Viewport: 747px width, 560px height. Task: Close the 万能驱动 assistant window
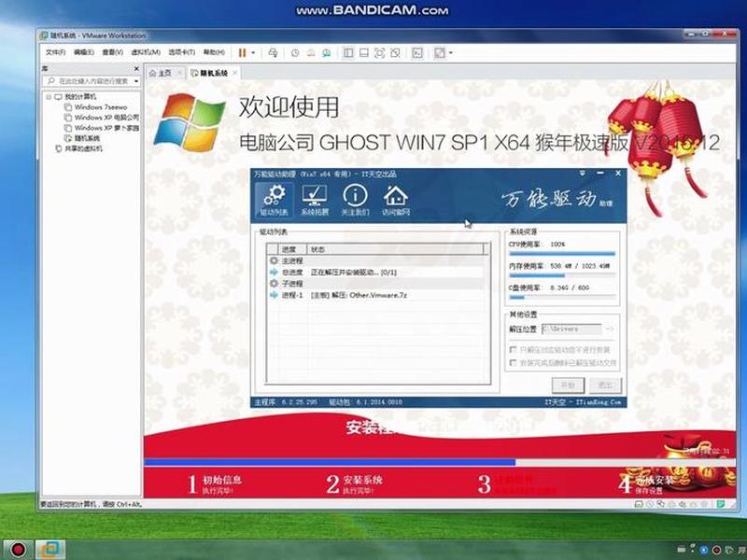(x=618, y=174)
